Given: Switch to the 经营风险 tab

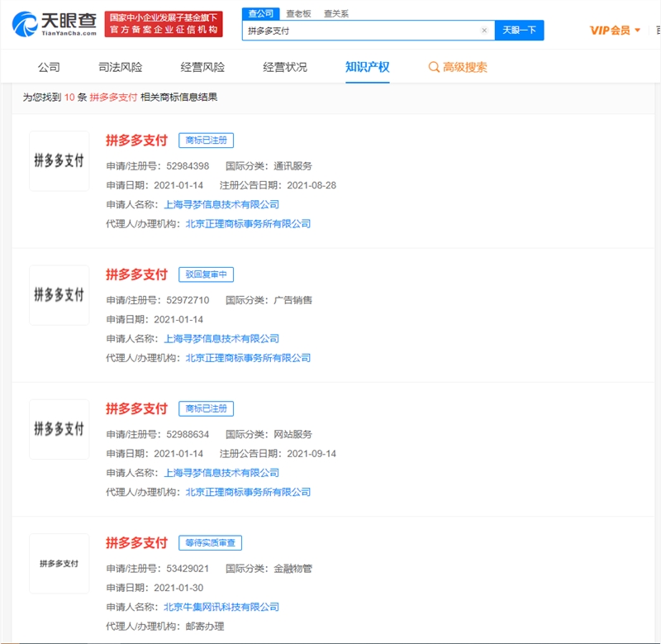Looking at the screenshot, I should [202, 67].
